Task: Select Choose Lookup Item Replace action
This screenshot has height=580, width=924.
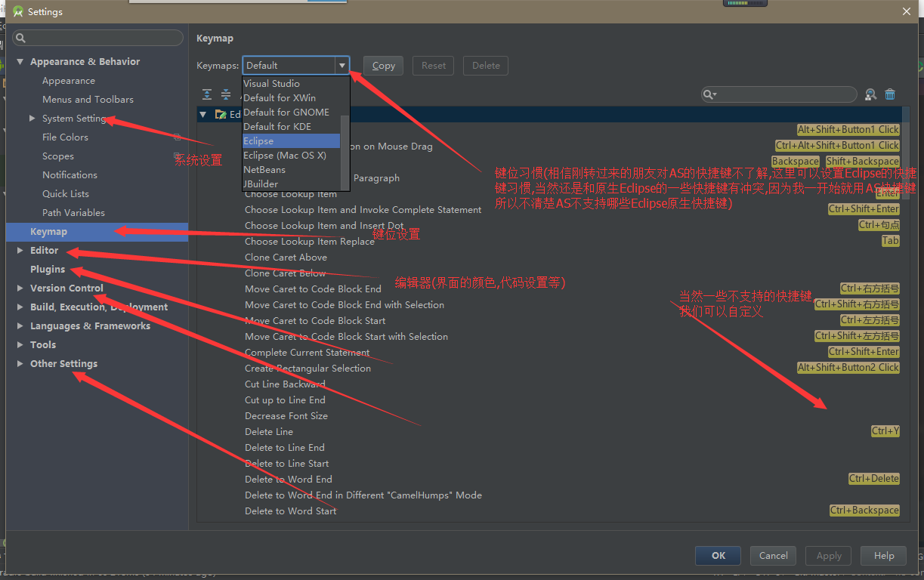Action: 310,242
